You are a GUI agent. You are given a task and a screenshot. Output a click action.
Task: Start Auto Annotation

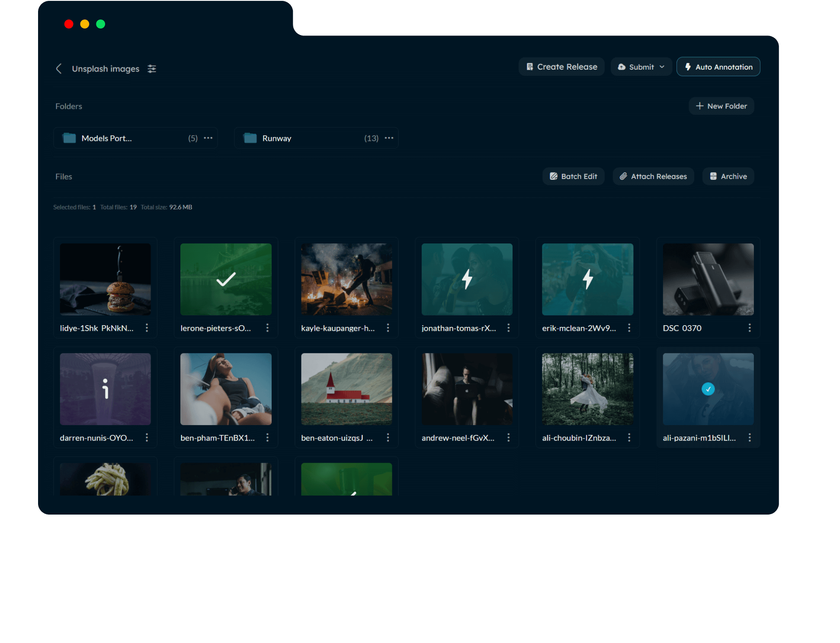[x=718, y=67]
